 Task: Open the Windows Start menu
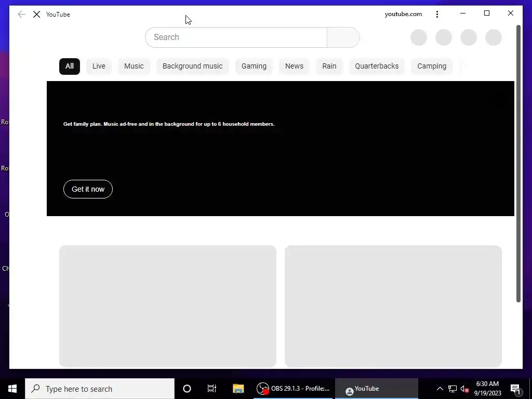click(x=12, y=389)
